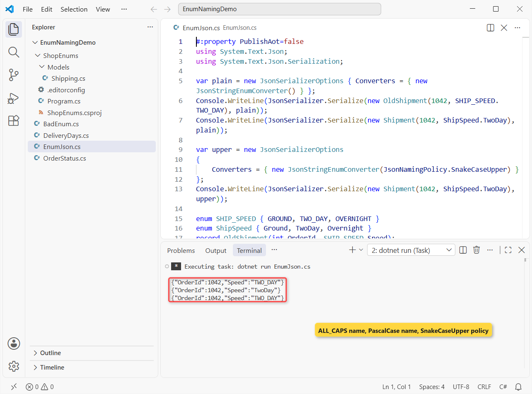
Task: Open the File menu
Action: tap(28, 9)
